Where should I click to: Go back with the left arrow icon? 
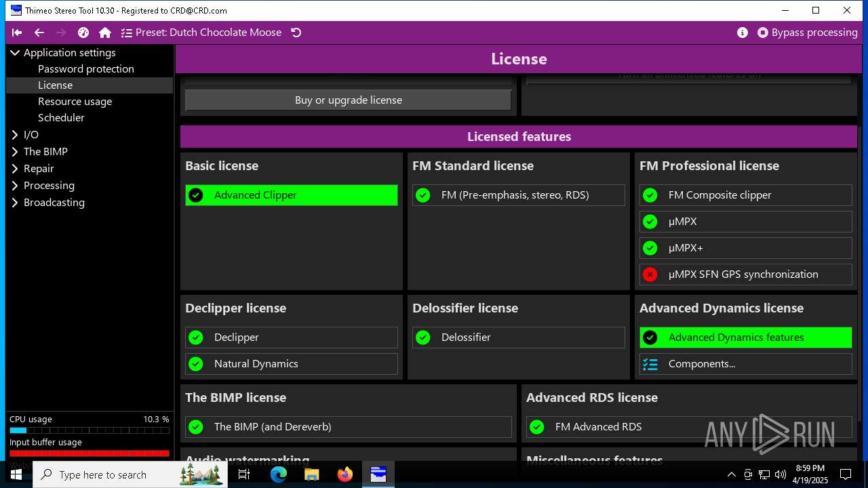tap(39, 33)
